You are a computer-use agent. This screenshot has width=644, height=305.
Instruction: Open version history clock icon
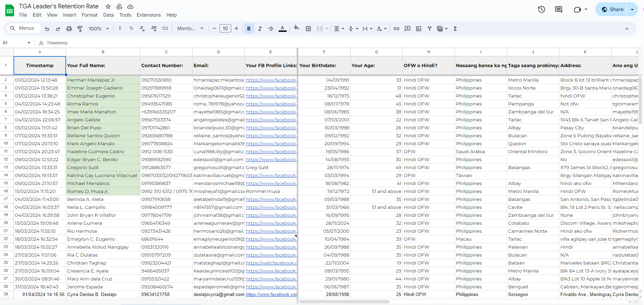pos(541,9)
